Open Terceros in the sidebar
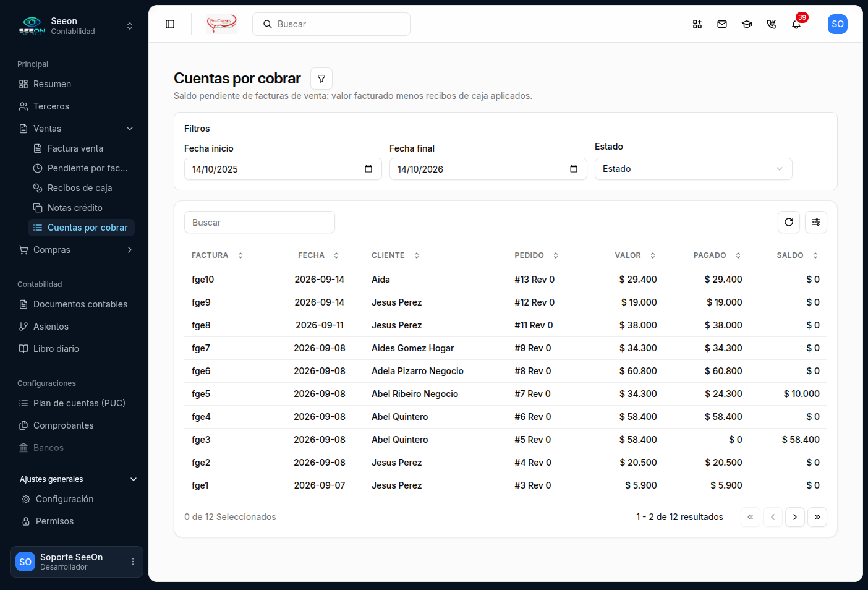868x590 pixels. [77, 106]
